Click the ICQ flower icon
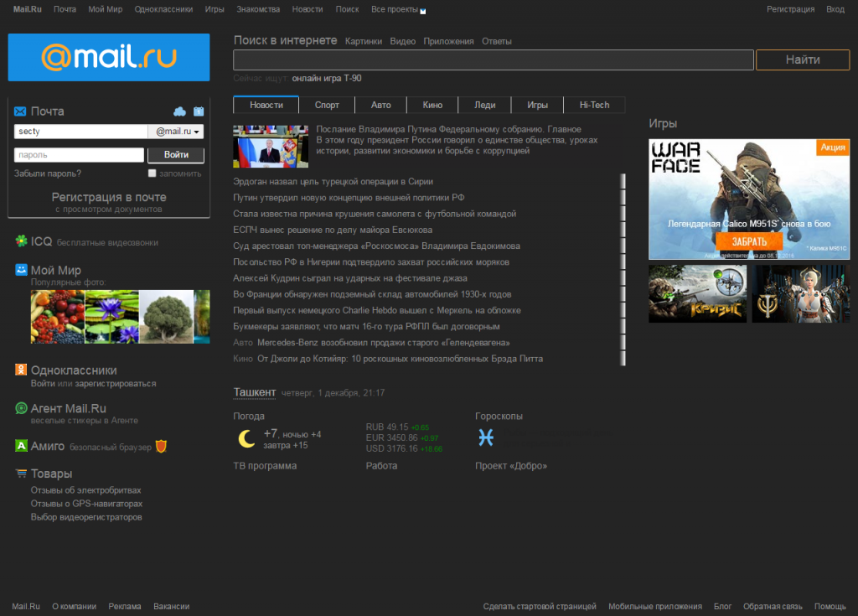This screenshot has width=858, height=616. (21, 241)
